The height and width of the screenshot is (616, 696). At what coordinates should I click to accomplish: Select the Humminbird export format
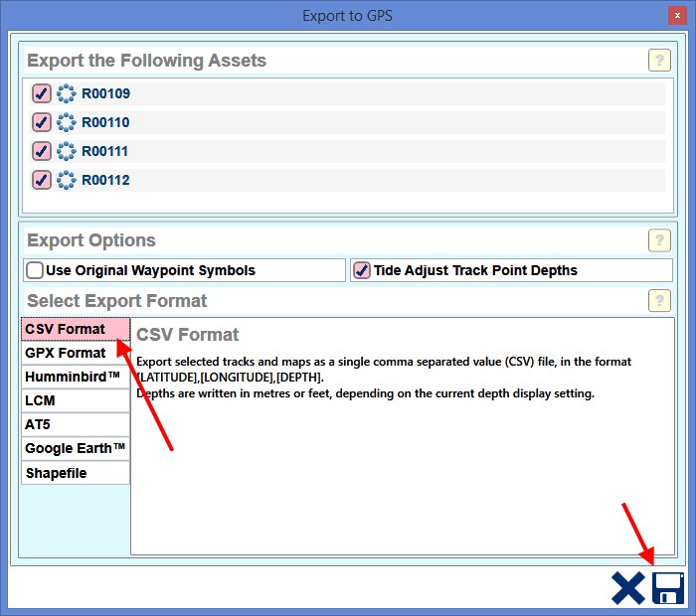click(76, 377)
